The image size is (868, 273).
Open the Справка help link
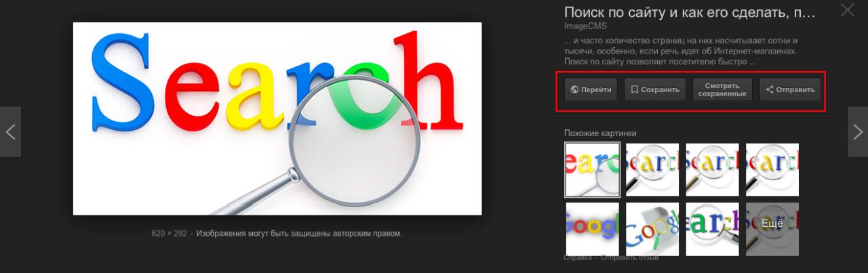click(x=578, y=257)
